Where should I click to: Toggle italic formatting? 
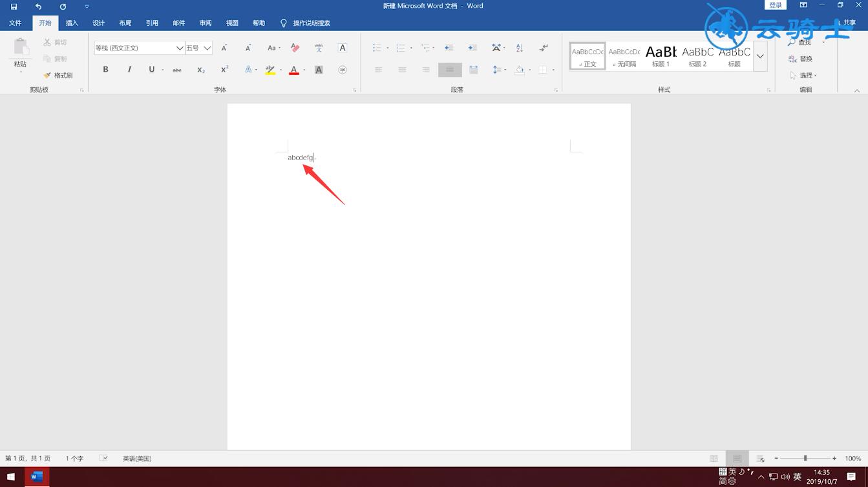coord(129,70)
